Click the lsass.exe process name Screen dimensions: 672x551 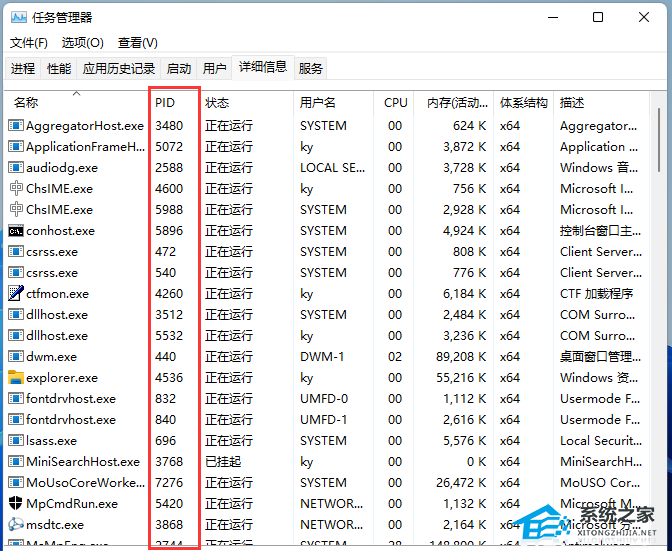(x=51, y=440)
